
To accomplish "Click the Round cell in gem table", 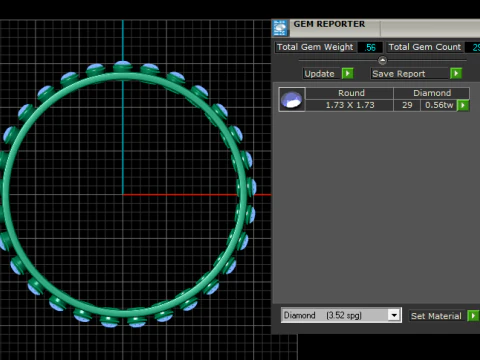I will [x=350, y=93].
